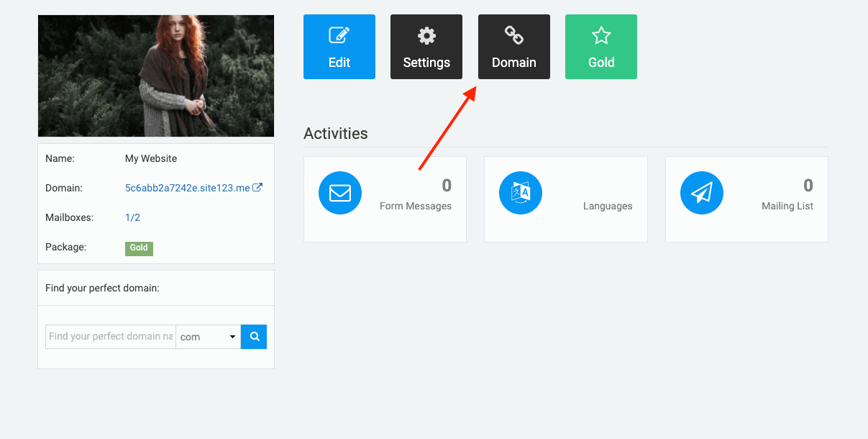Select the green Gold star button
This screenshot has width=868, height=439.
tap(601, 47)
